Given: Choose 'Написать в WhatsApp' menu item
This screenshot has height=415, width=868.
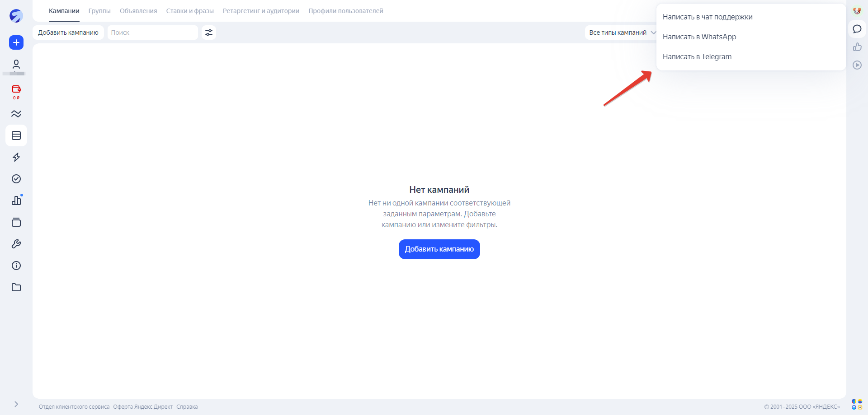Looking at the screenshot, I should pos(751,37).
